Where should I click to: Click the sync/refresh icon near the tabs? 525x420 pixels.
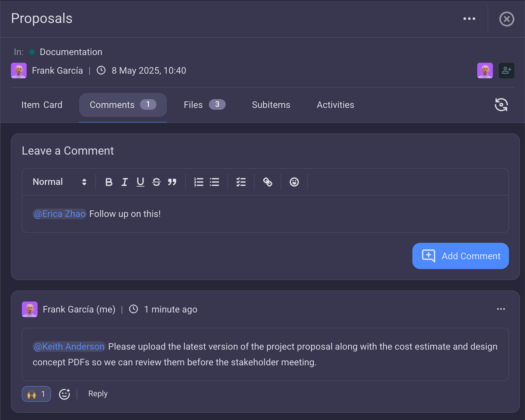pyautogui.click(x=501, y=105)
